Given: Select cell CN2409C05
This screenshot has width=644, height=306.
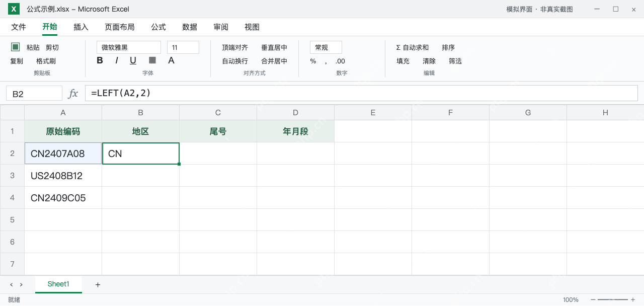Looking at the screenshot, I should 63,198.
